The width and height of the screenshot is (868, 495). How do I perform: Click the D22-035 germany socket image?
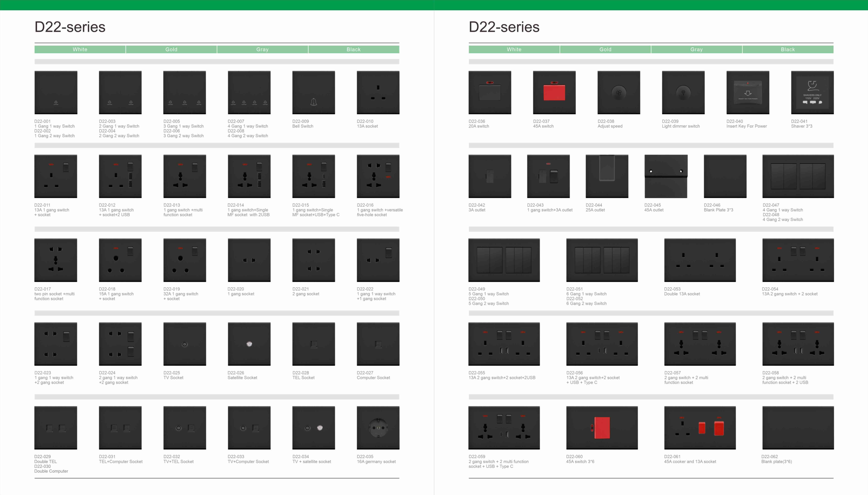point(378,428)
